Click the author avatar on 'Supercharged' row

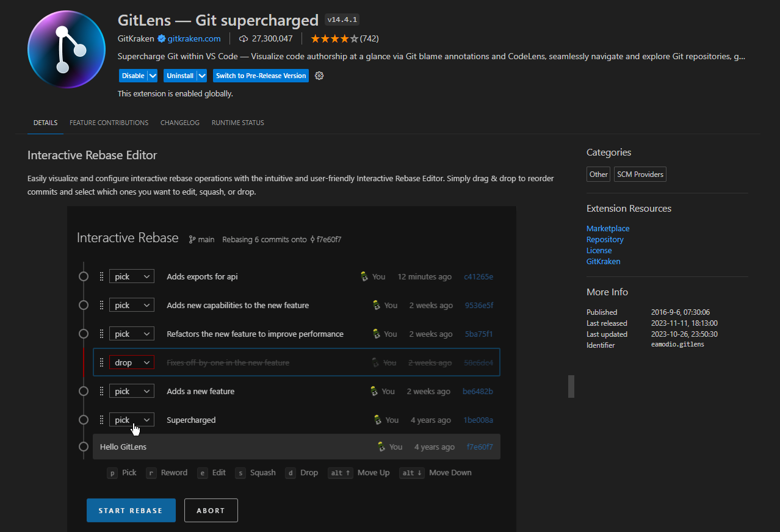[378, 420]
